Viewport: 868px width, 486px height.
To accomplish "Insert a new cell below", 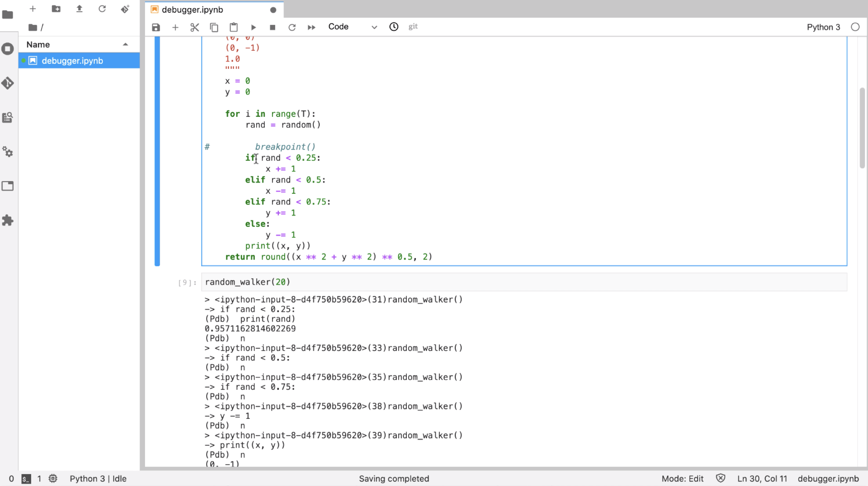I will click(175, 27).
